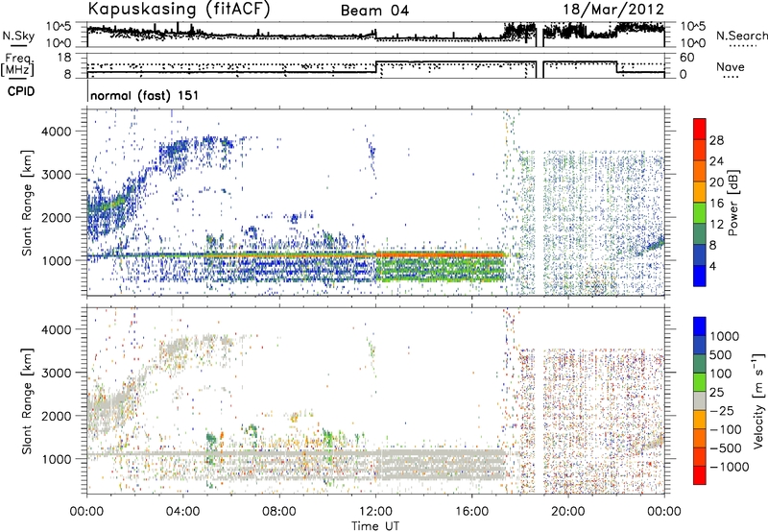Click the 'CPID' label

[21, 91]
